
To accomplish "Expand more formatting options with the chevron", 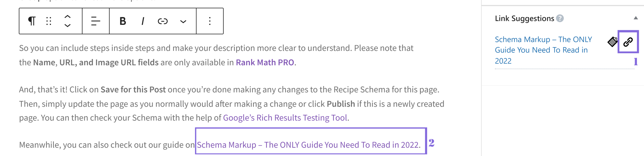I will pos(183,21).
